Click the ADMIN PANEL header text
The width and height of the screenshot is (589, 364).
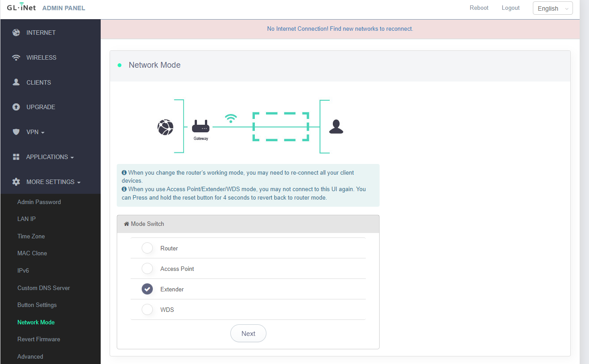click(x=64, y=8)
